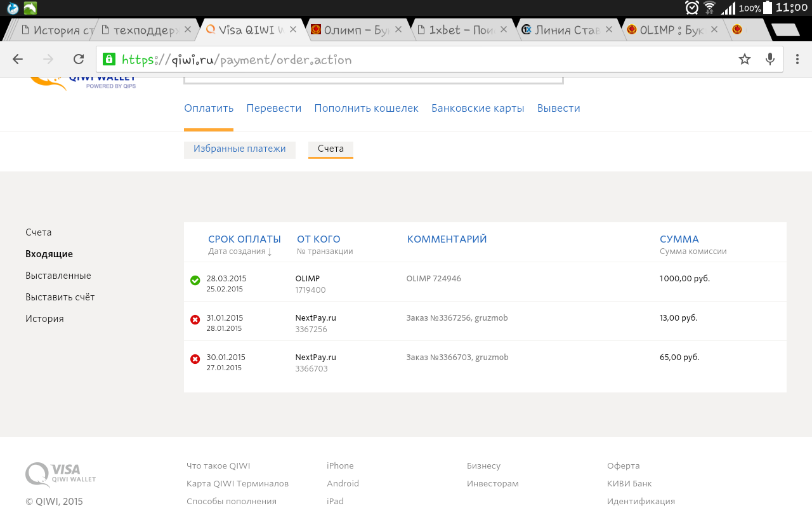Image resolution: width=812 pixels, height=508 pixels.
Task: Click the 65,00 руб. amount
Action: coord(679,358)
